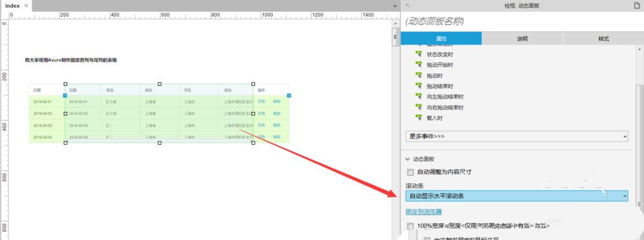Click bottom-left resize handle of dynamic panel
This screenshot has width=644, height=240.
point(65,143)
